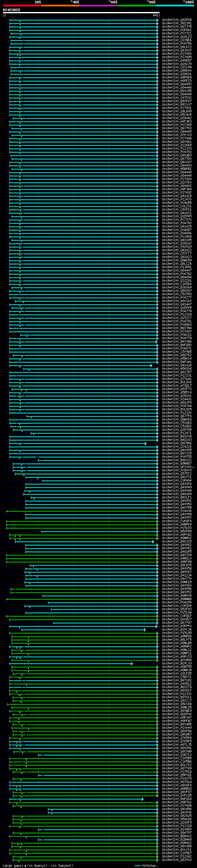Open hit UniRef100_Q9ZP08
This screenshot has height=868, width=197.
click(x=177, y=20)
